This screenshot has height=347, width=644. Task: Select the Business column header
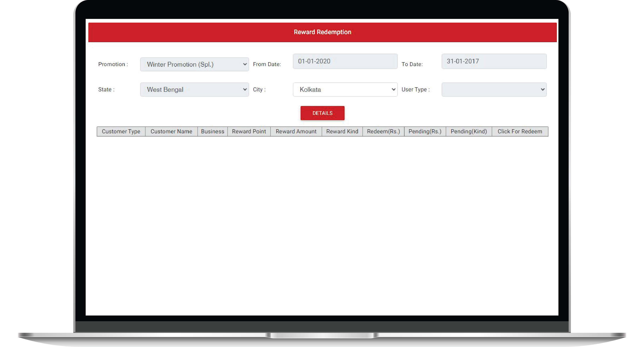tap(213, 132)
